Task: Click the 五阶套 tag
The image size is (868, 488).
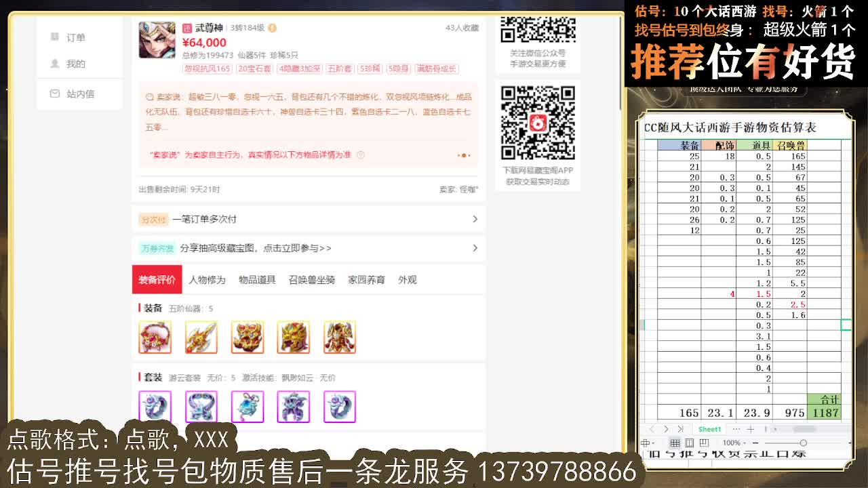Action: (340, 68)
